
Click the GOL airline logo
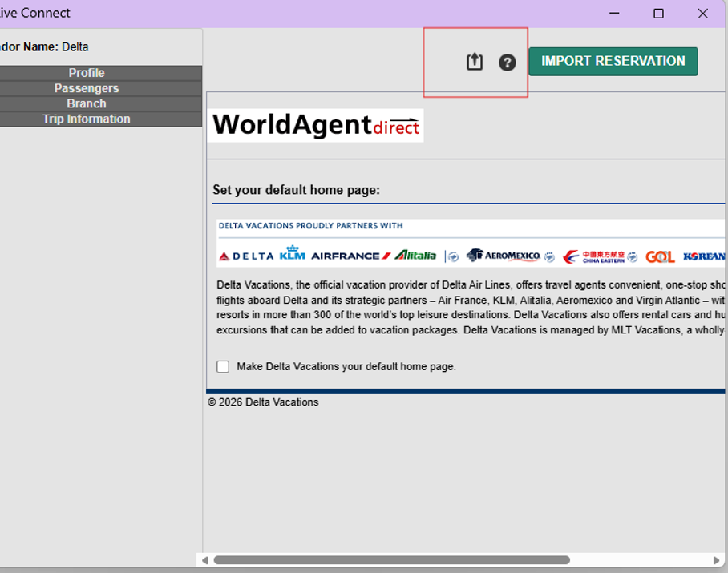(660, 256)
